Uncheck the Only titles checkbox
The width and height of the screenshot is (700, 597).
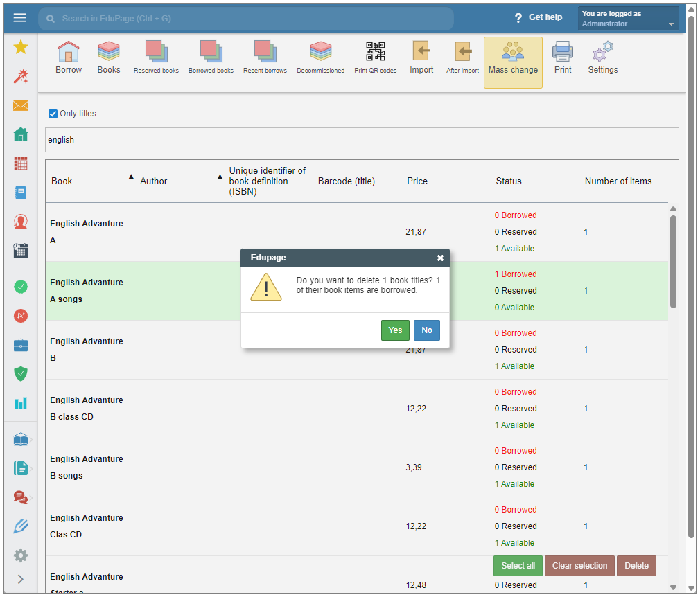coord(53,114)
